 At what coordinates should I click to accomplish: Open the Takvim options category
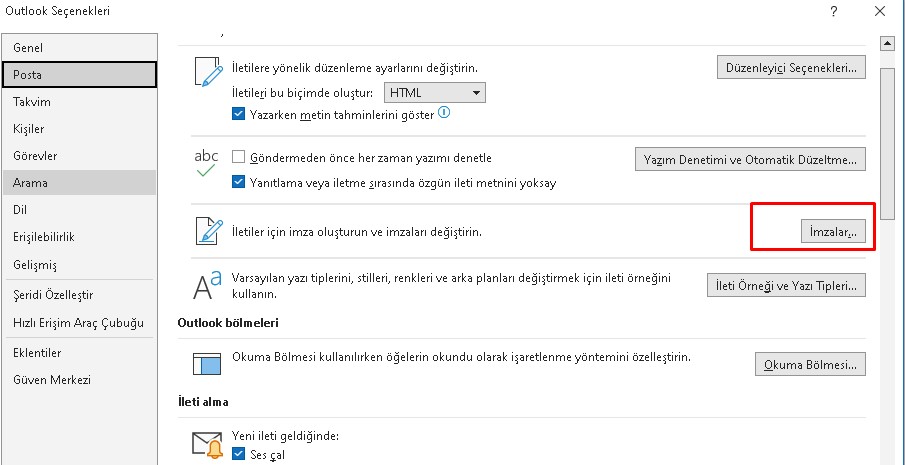[x=79, y=102]
